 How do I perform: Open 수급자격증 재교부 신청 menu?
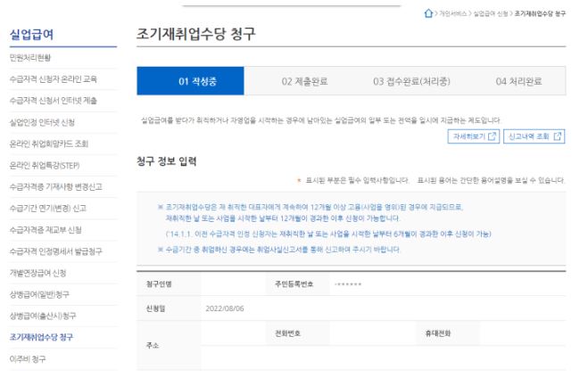[46, 230]
